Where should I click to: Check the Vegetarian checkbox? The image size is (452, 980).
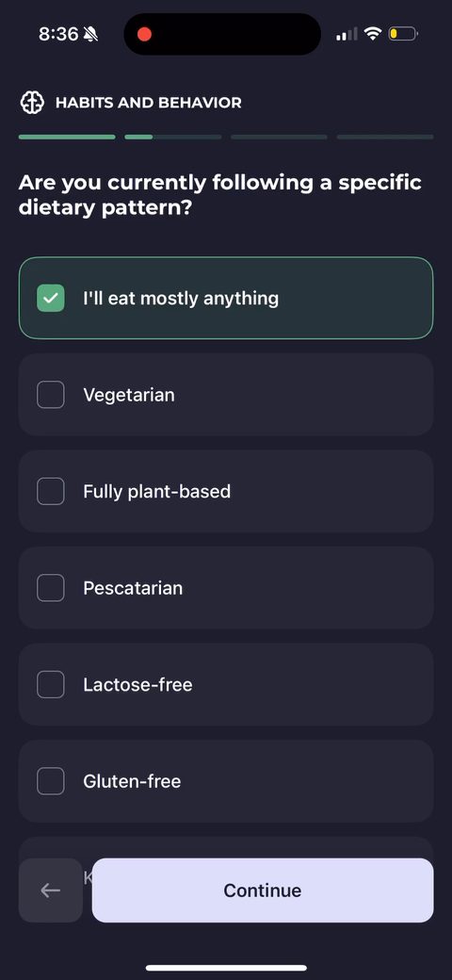point(51,395)
